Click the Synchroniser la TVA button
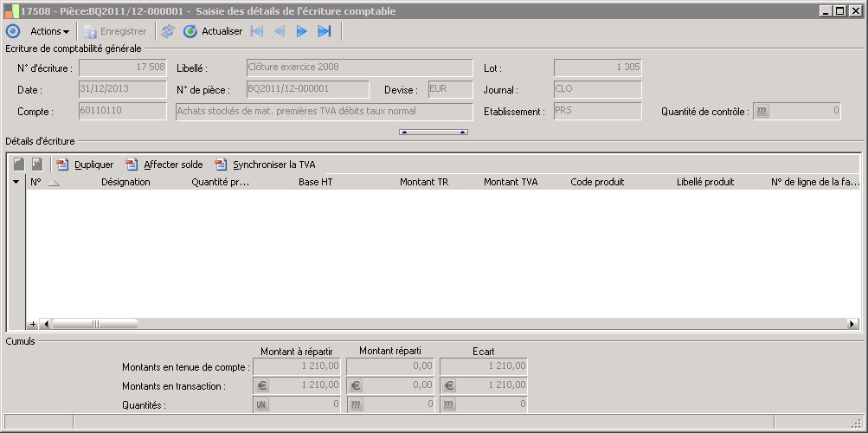The image size is (868, 433). [266, 165]
